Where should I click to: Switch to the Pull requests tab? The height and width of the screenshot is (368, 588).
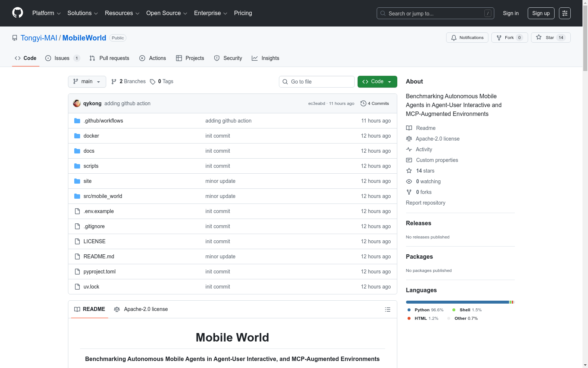point(109,58)
